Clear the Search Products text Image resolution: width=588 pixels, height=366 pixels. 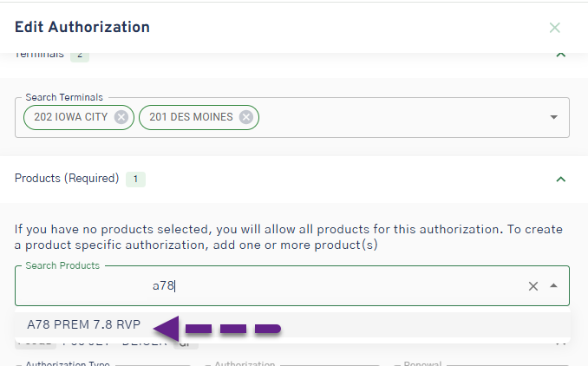(533, 286)
